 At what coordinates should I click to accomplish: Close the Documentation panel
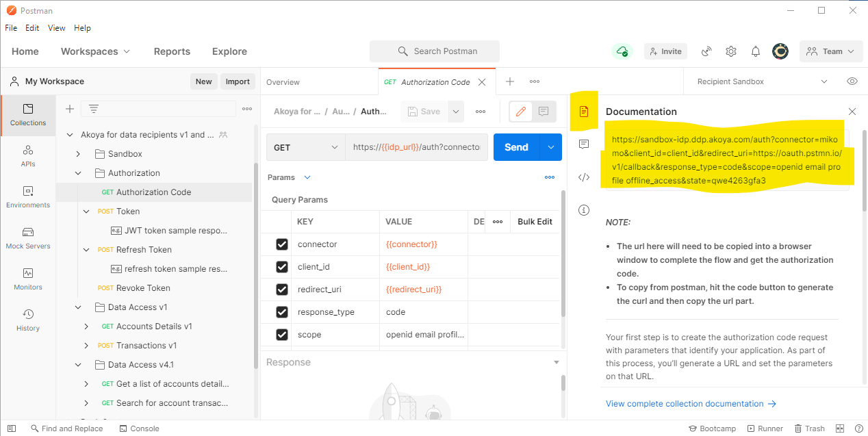point(852,112)
